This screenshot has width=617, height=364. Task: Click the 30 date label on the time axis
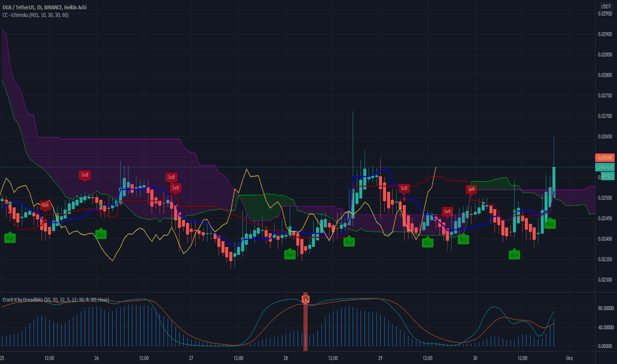click(475, 358)
